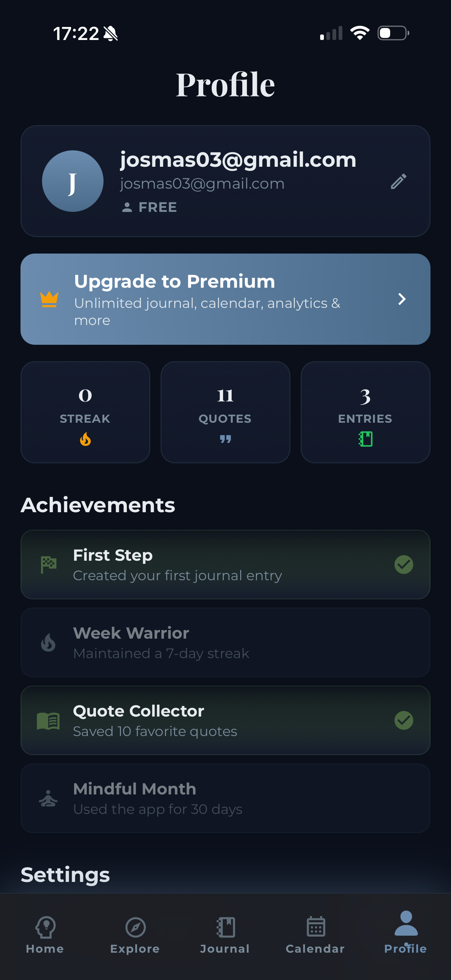Select the Week Warrior locked achievement
451x980 pixels.
click(225, 642)
